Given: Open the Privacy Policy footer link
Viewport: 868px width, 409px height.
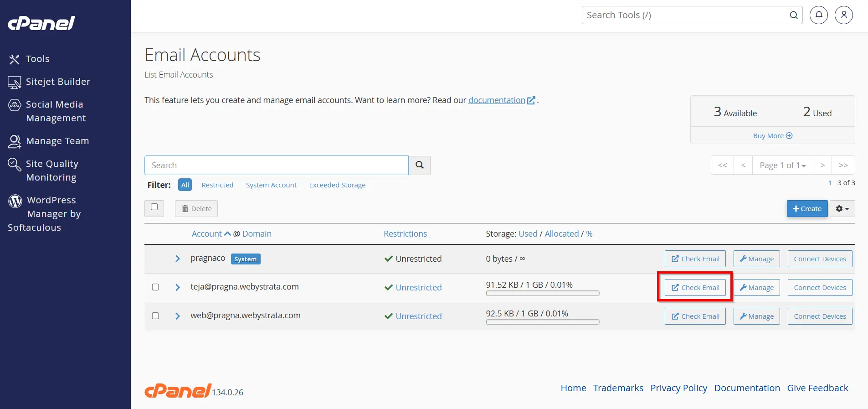Looking at the screenshot, I should click(x=679, y=388).
